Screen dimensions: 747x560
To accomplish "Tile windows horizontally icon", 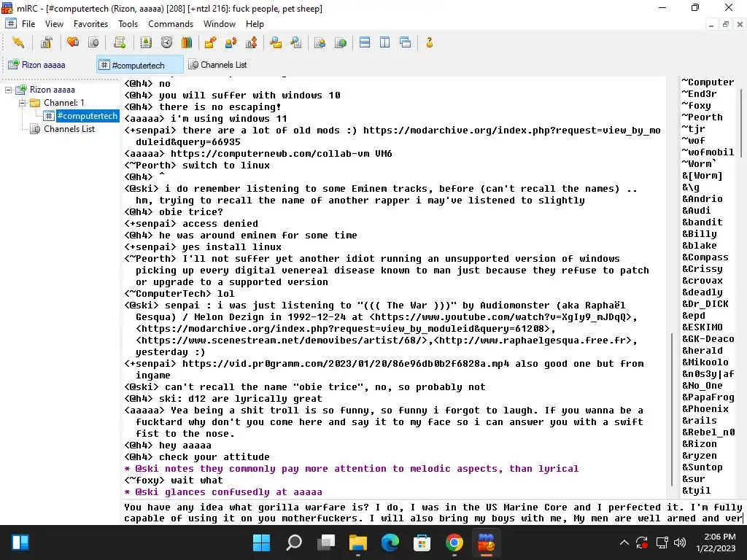I will point(365,43).
